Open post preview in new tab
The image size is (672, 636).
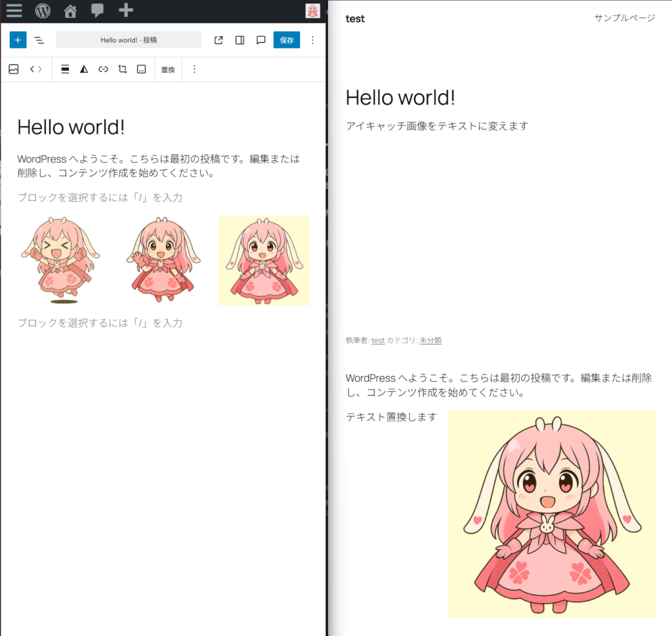click(x=219, y=40)
